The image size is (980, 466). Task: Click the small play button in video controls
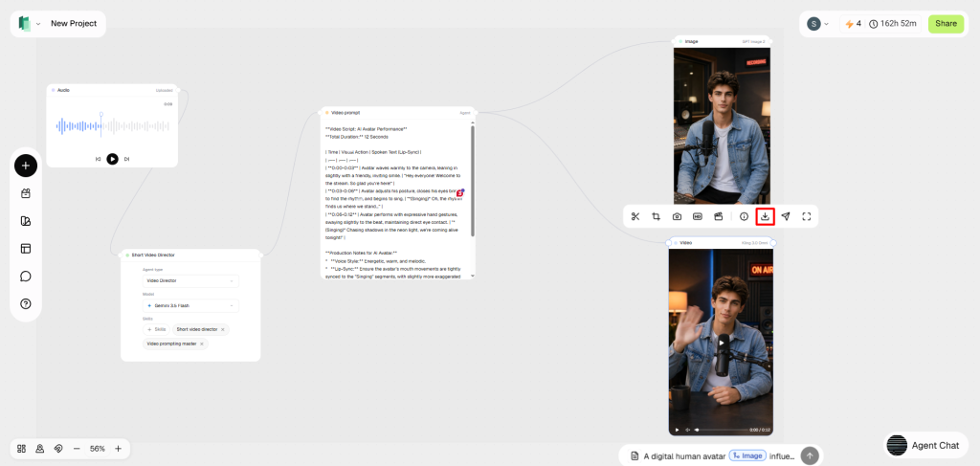(x=677, y=430)
